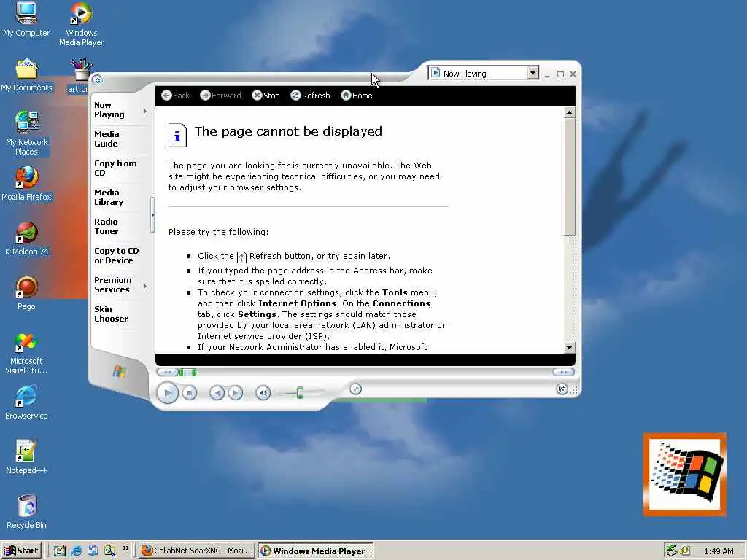Toggle shuffle mode in the player
This screenshot has height=560, width=747.
[x=355, y=389]
